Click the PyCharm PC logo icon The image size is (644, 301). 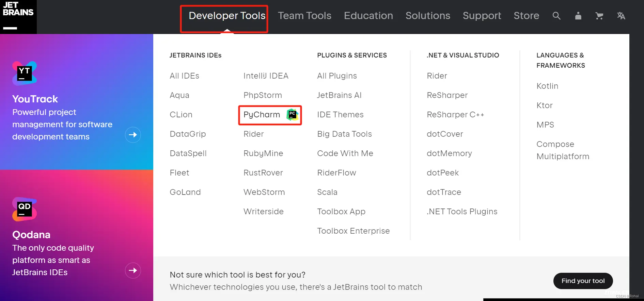tap(292, 115)
